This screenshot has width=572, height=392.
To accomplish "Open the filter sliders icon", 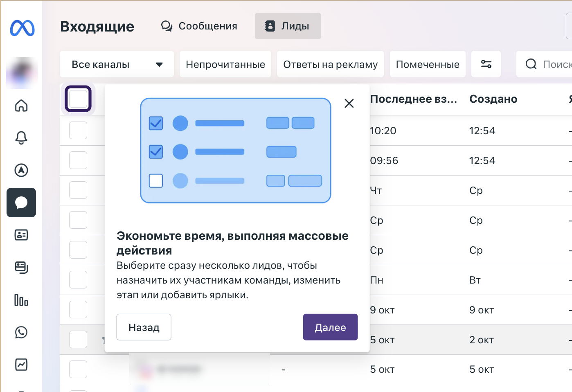I will coord(486,64).
